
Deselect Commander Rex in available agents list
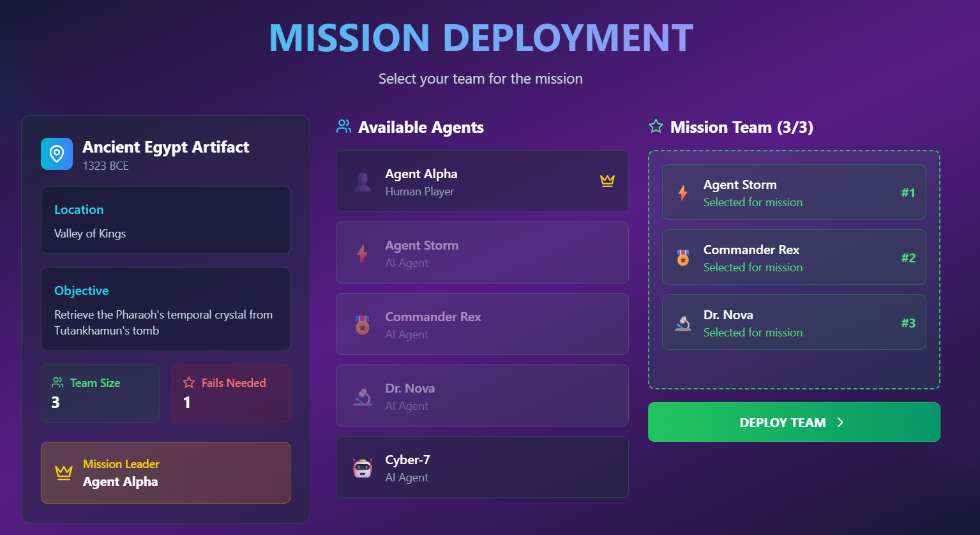click(482, 324)
